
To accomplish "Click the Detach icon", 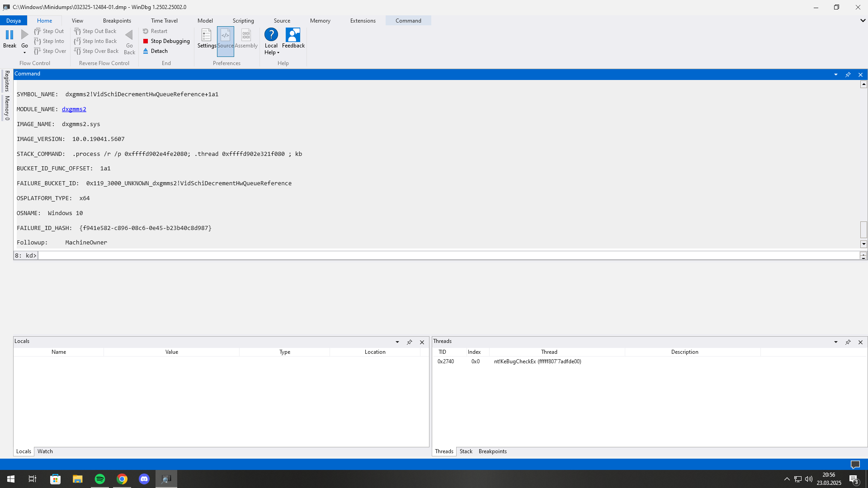I will (146, 51).
